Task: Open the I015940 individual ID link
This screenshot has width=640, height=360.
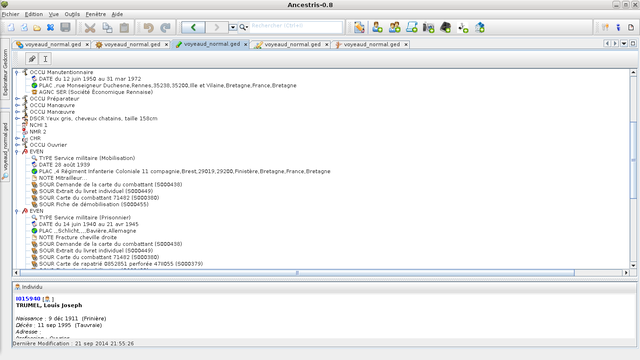Action: click(28, 299)
